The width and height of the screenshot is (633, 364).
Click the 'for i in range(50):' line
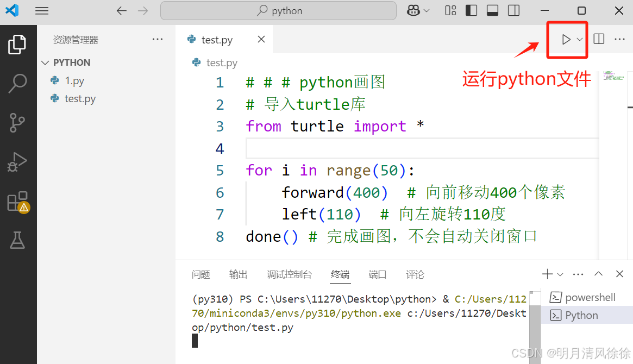[x=330, y=170]
